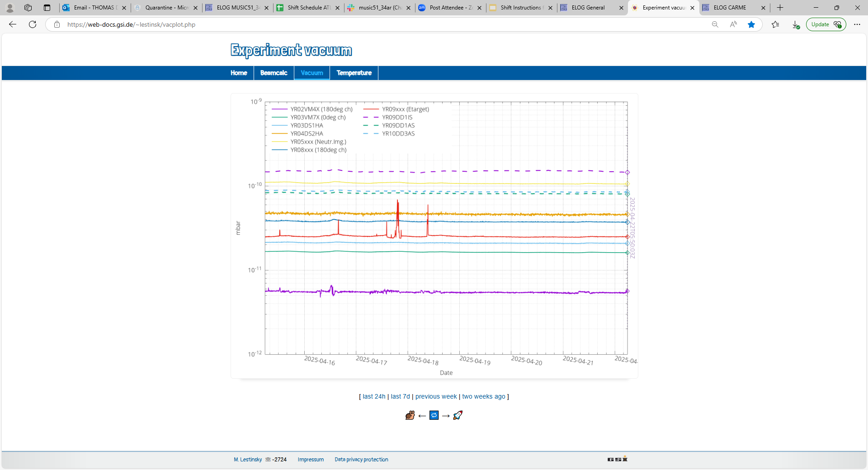
Task: Click the snail slower-refresh icon
Action: tap(410, 415)
